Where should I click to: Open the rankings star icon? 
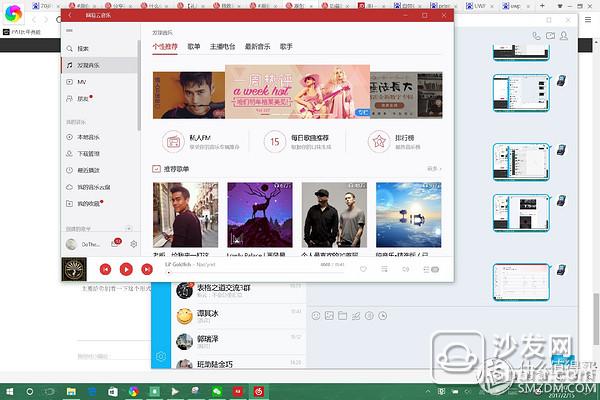coord(379,142)
